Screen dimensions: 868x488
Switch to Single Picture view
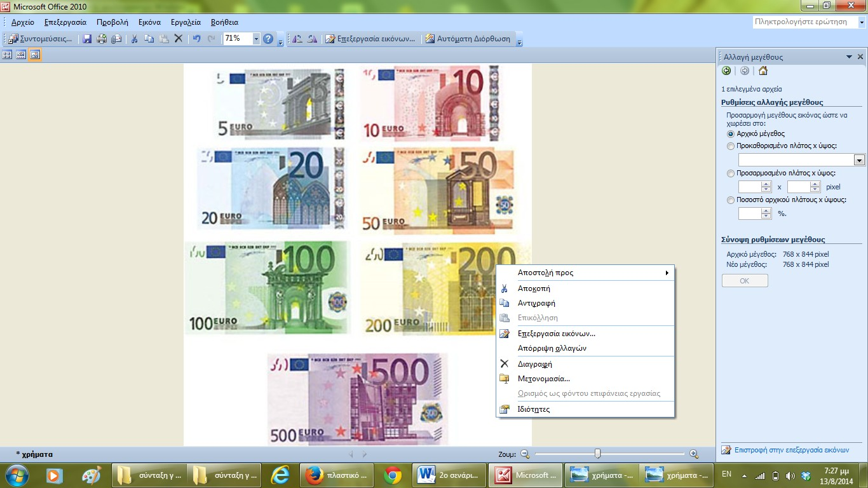pos(35,55)
